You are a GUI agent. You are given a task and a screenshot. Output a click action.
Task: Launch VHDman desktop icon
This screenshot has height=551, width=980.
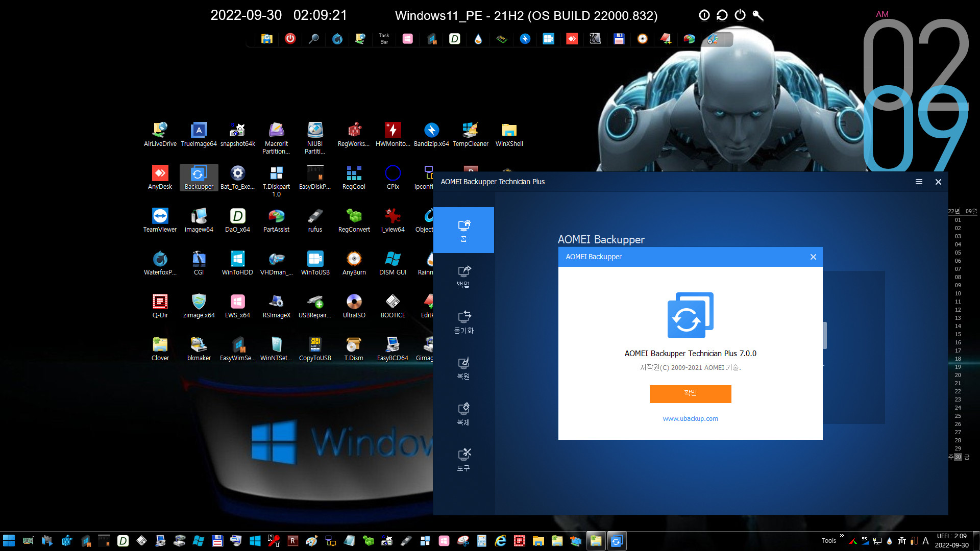(x=276, y=263)
